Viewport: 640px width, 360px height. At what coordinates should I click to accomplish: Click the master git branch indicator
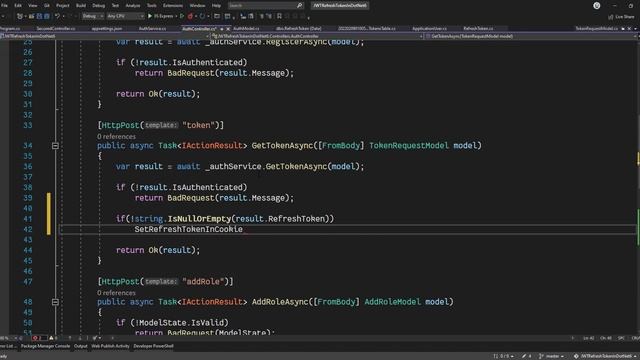[552, 356]
